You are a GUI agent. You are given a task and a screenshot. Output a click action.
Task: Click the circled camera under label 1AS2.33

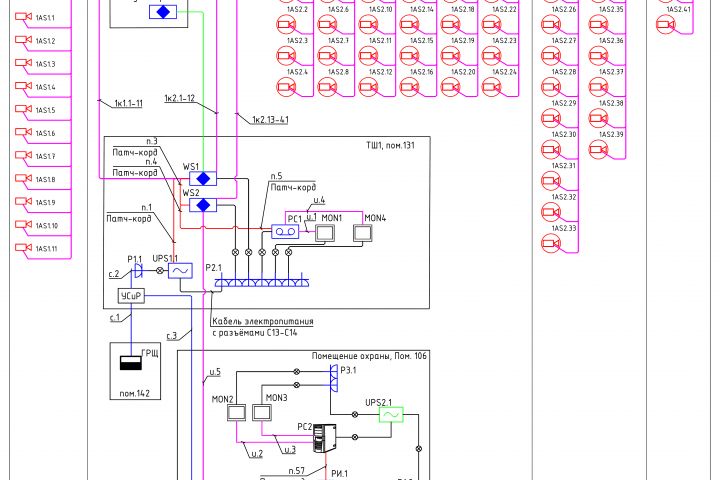point(551,243)
